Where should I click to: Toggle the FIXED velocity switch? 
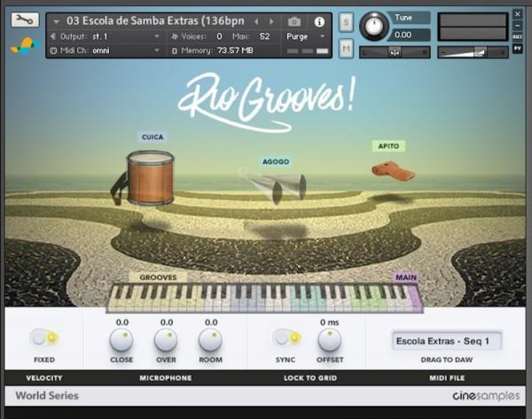44,338
